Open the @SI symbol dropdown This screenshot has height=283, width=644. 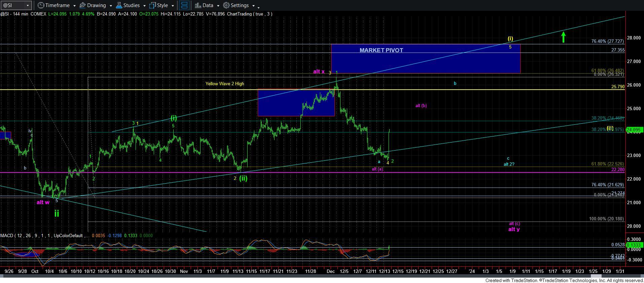28,5
